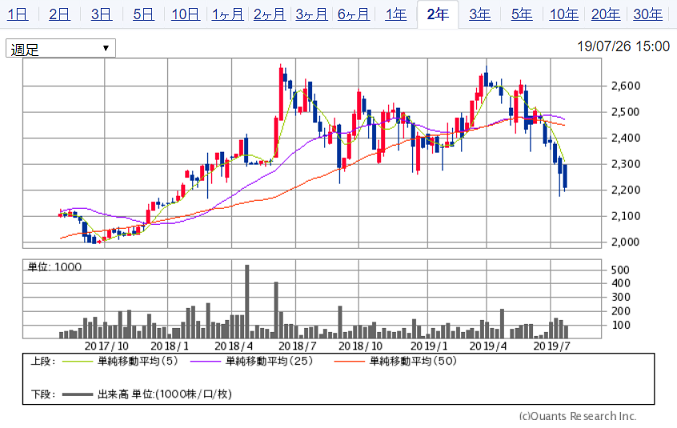Click the 単純移動平均(50) legend entry
Screen dimensions: 677x428
click(x=413, y=361)
